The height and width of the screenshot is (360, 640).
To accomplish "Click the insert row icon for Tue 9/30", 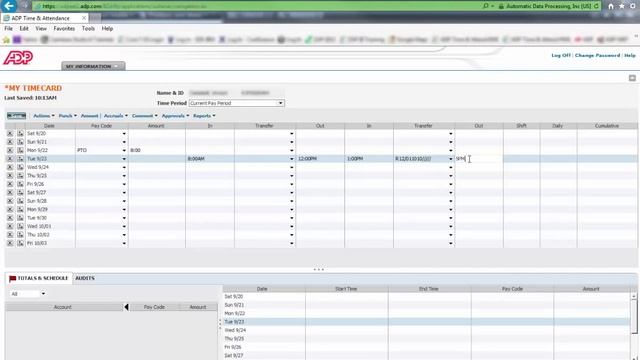I will (x=20, y=218).
